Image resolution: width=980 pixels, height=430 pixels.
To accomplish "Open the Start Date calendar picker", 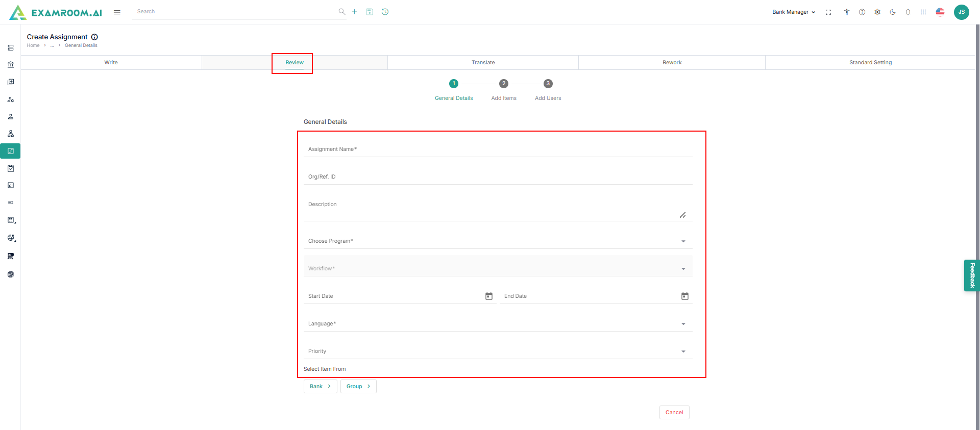I will coord(489,296).
